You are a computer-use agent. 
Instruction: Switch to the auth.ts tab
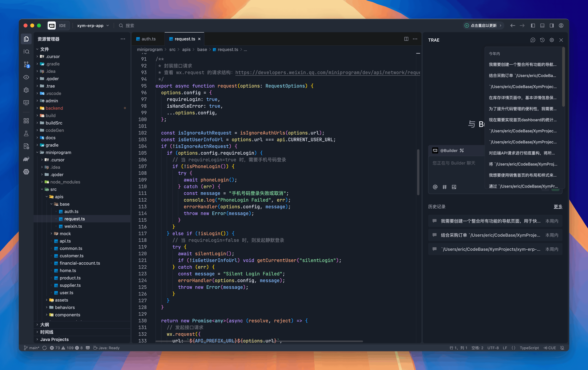[x=148, y=39]
